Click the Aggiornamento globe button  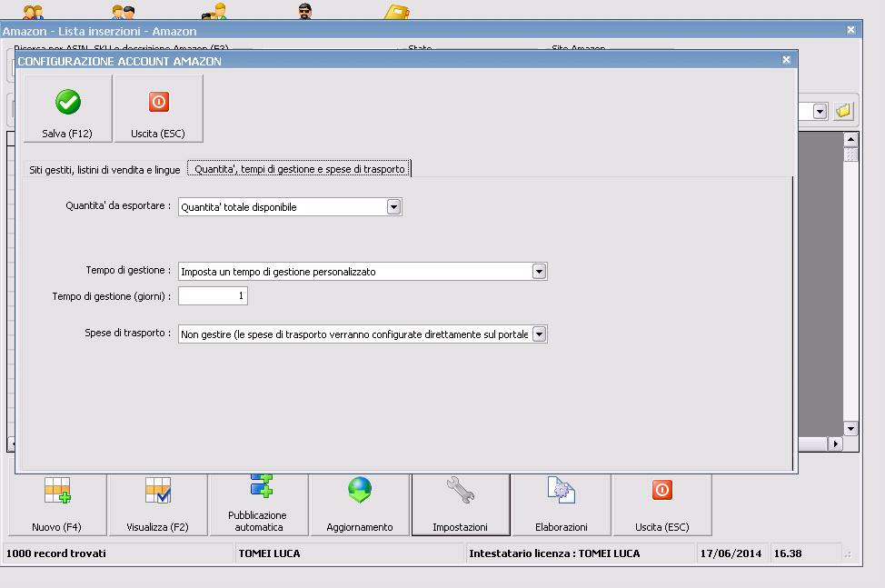point(360,504)
